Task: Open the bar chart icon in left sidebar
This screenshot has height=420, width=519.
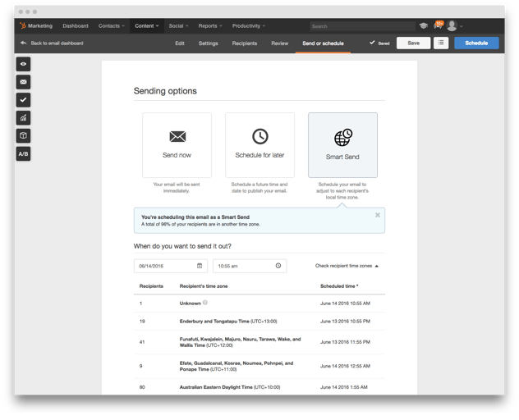Action: tap(23, 118)
